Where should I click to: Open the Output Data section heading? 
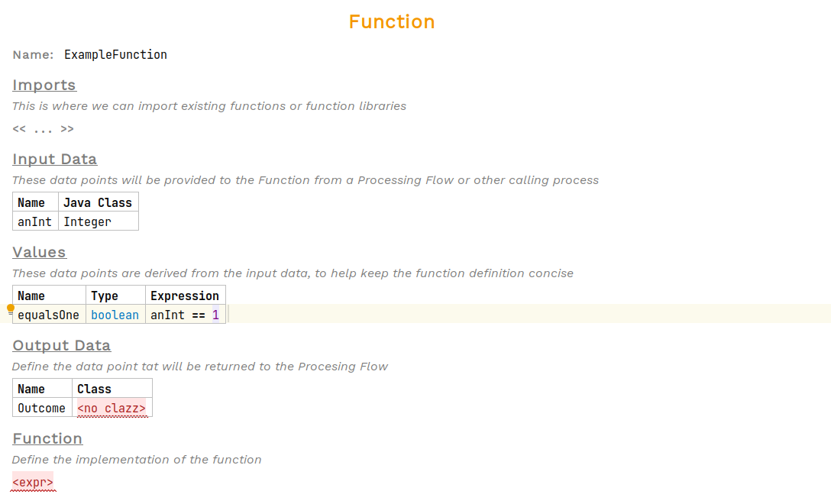(61, 345)
